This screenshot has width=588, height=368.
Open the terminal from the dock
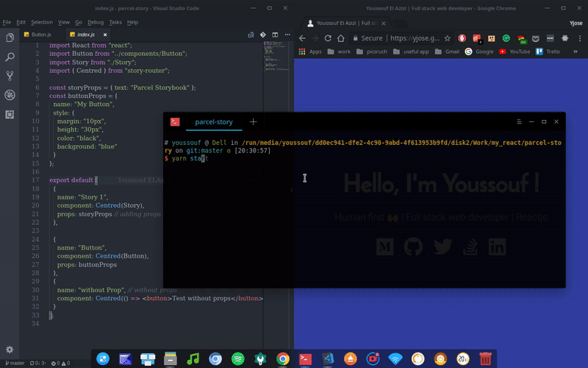point(305,358)
